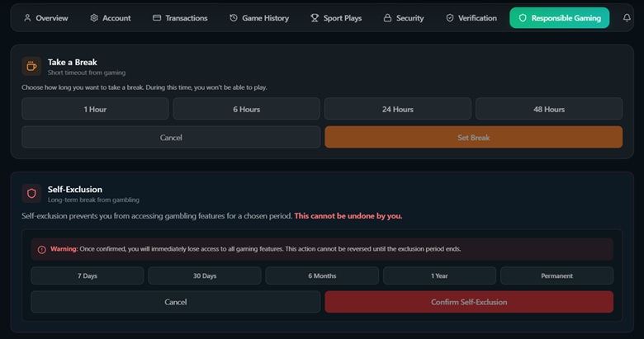Pick the 48 Hours break option
Viewport: 644px width, 339px height.
click(x=548, y=109)
